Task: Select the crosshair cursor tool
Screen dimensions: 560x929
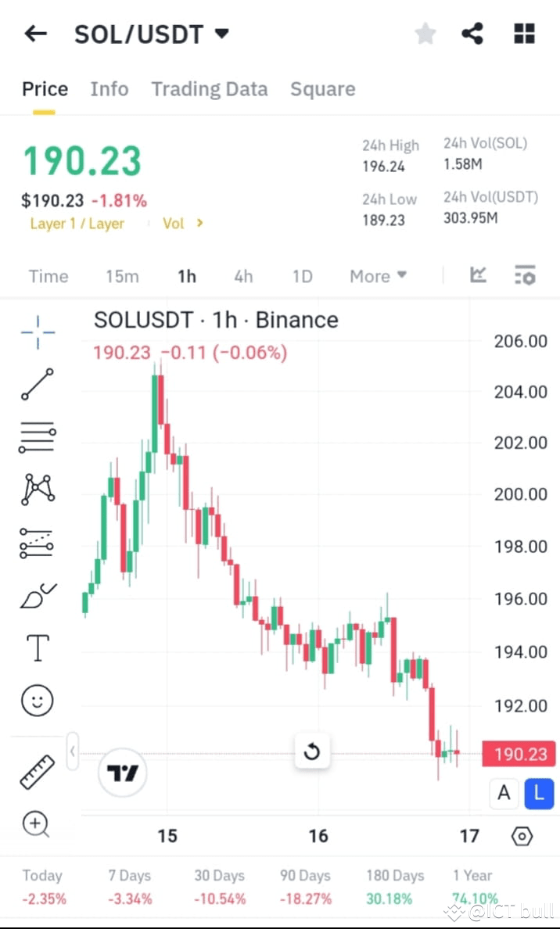Action: (x=36, y=332)
